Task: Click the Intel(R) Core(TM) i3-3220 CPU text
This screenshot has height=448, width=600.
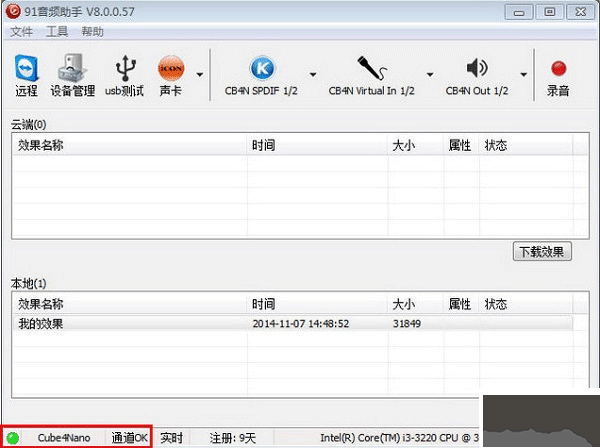Action: coord(399,438)
